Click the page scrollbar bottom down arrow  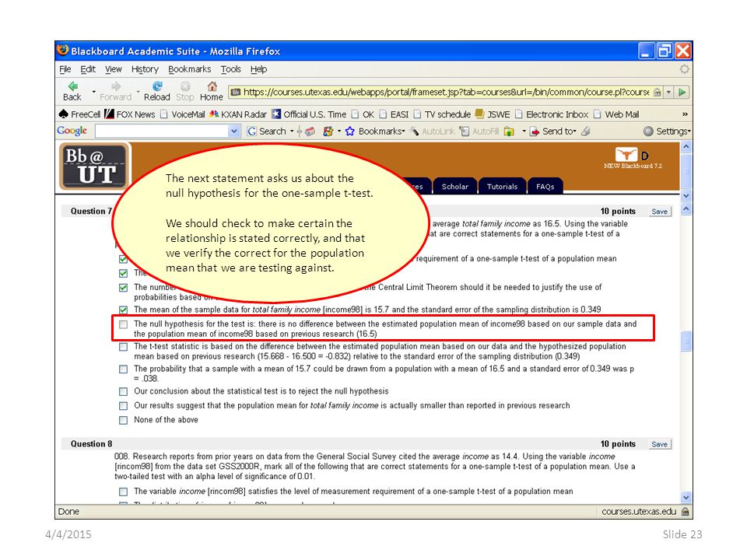[686, 498]
